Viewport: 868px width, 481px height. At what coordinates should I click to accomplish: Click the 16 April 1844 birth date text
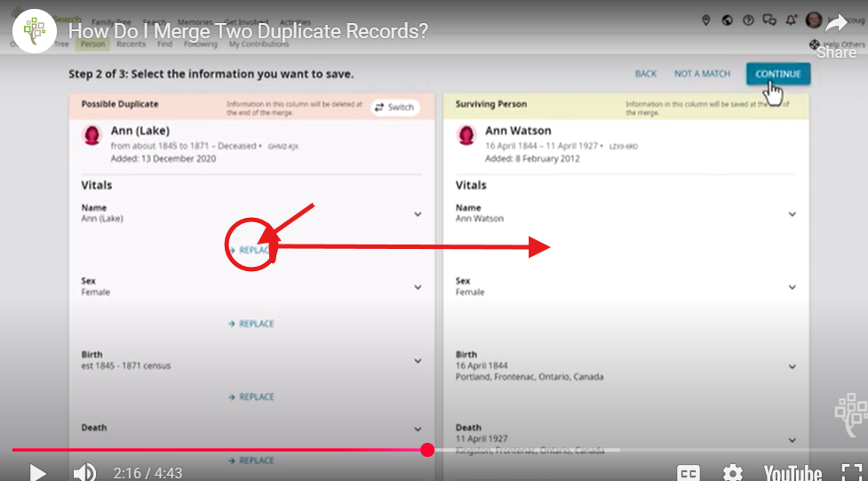(482, 365)
